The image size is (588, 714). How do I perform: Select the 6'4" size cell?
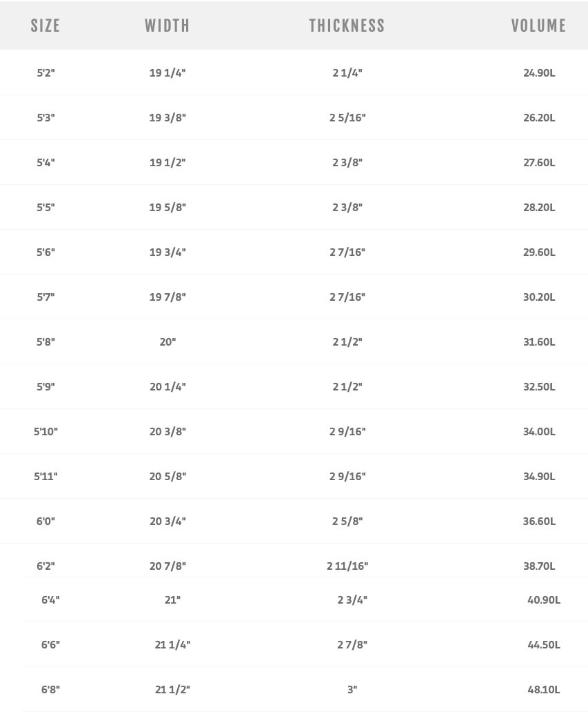50,599
